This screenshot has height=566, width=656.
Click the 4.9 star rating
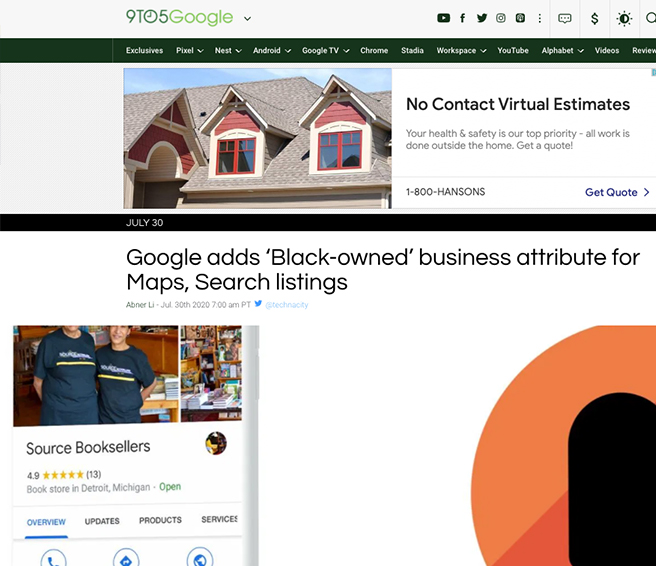[64, 475]
